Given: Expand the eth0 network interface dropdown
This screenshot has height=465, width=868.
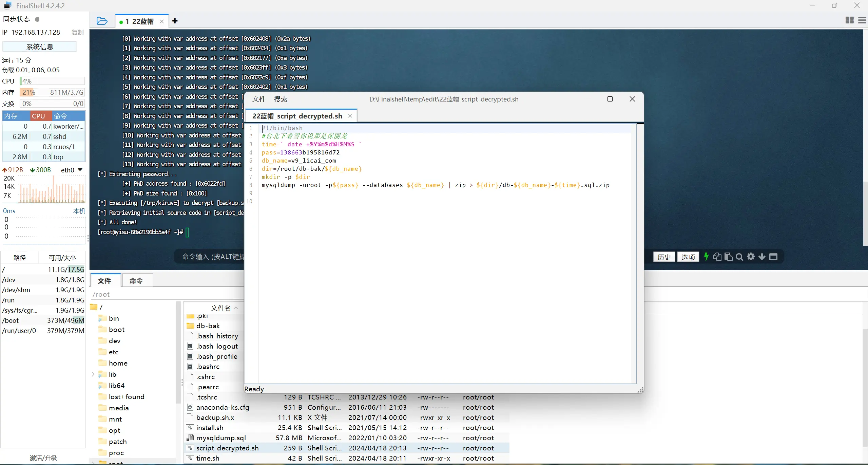Looking at the screenshot, I should (x=80, y=170).
